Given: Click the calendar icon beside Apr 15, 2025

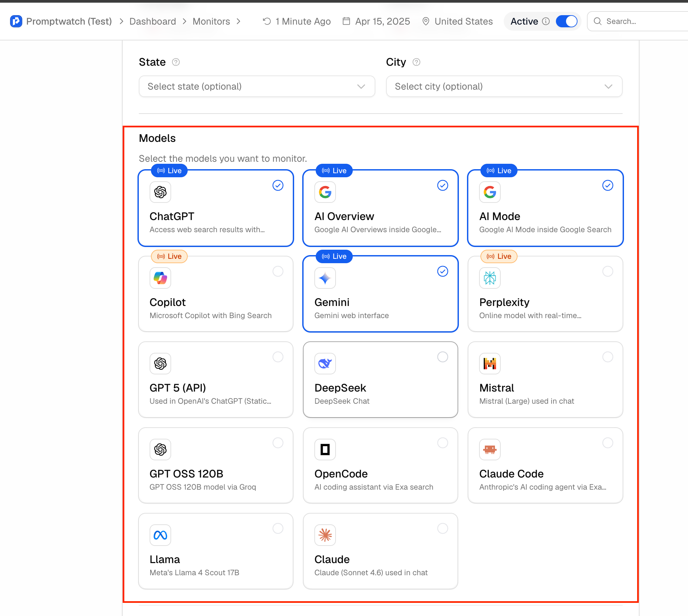Looking at the screenshot, I should pos(346,21).
